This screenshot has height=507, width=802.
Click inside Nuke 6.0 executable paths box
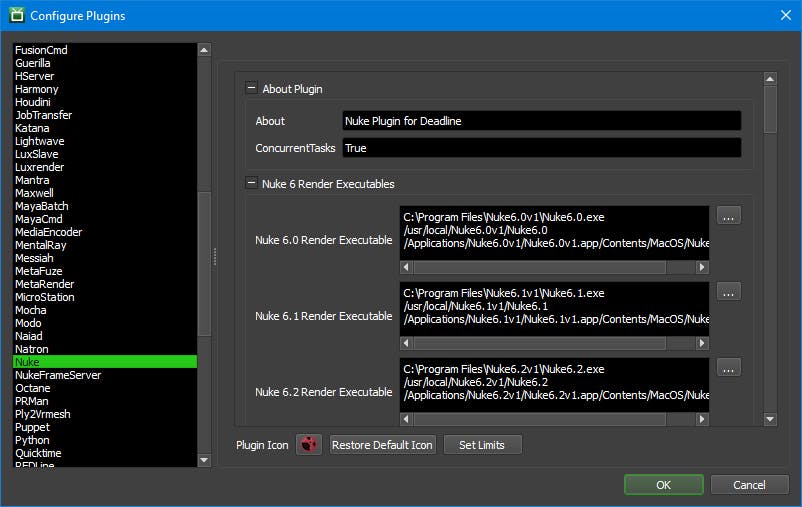(554, 233)
